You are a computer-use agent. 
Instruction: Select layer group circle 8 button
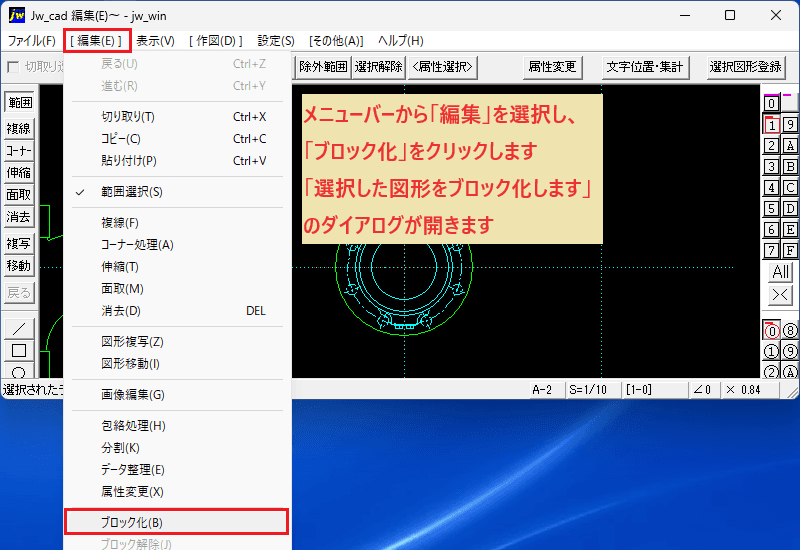(790, 331)
